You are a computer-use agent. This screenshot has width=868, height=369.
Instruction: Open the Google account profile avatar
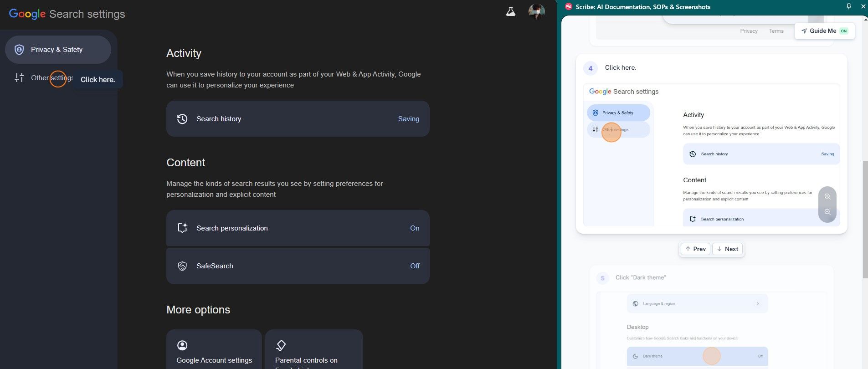(x=537, y=12)
